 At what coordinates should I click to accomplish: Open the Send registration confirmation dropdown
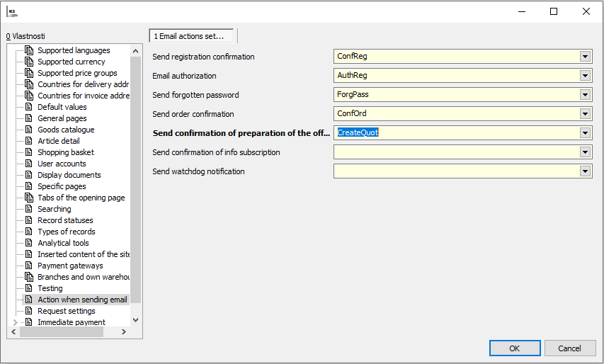(x=585, y=57)
